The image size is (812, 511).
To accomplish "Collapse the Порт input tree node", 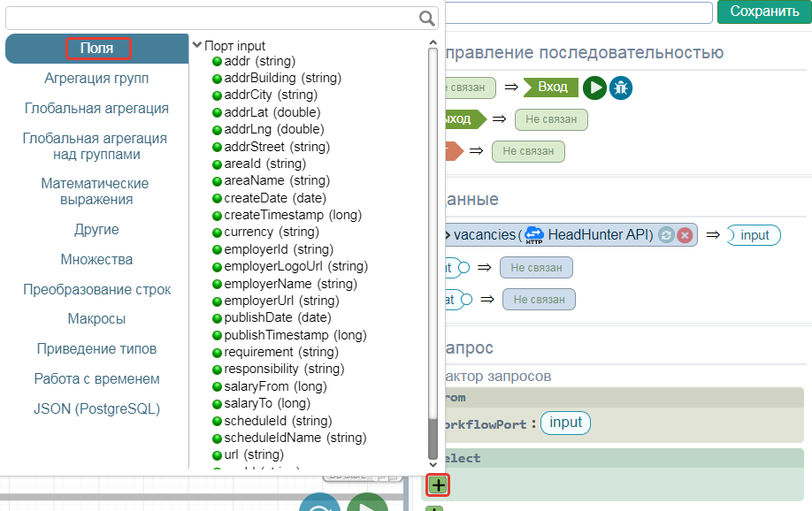I will 196,44.
